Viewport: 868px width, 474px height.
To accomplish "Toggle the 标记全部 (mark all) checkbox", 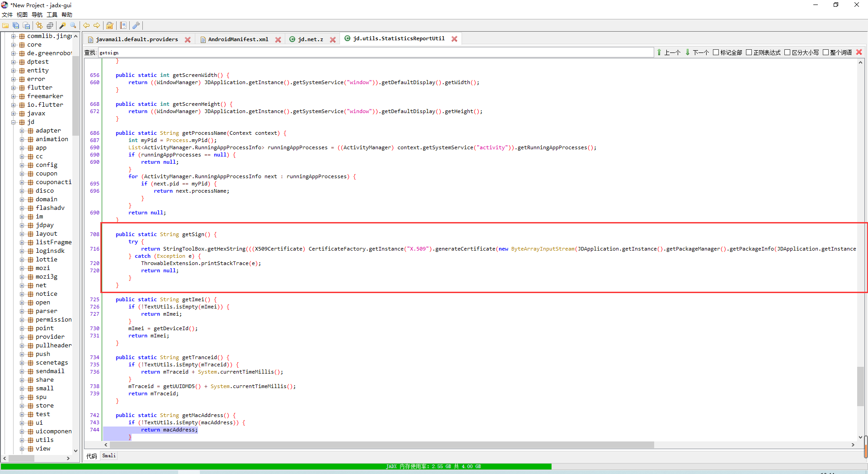I will [716, 52].
